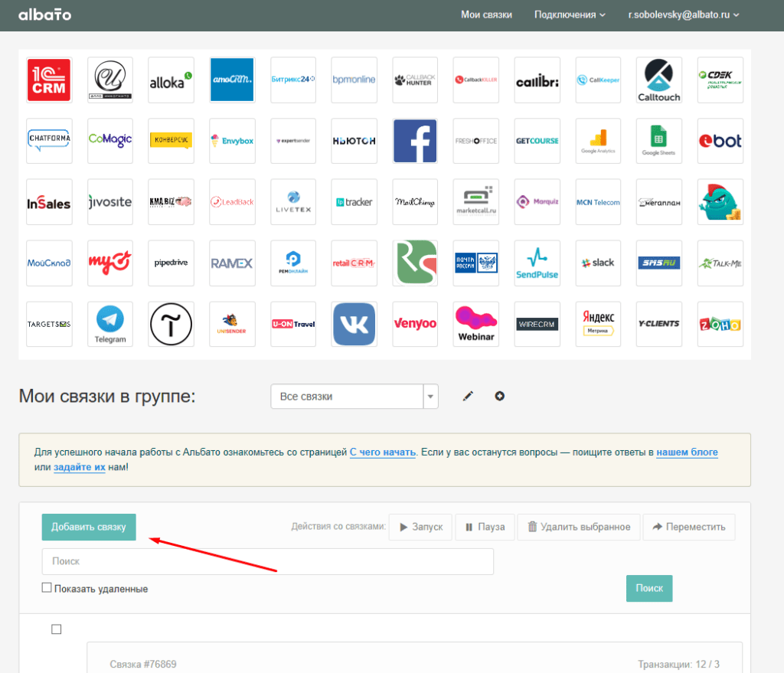Viewport: 784px width, 673px height.
Task: Open the 'С чего начать' link
Action: pos(383,452)
